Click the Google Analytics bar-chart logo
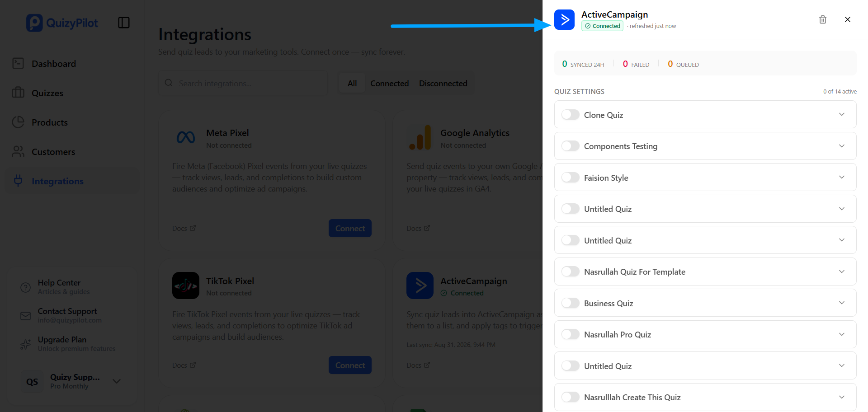 [420, 137]
